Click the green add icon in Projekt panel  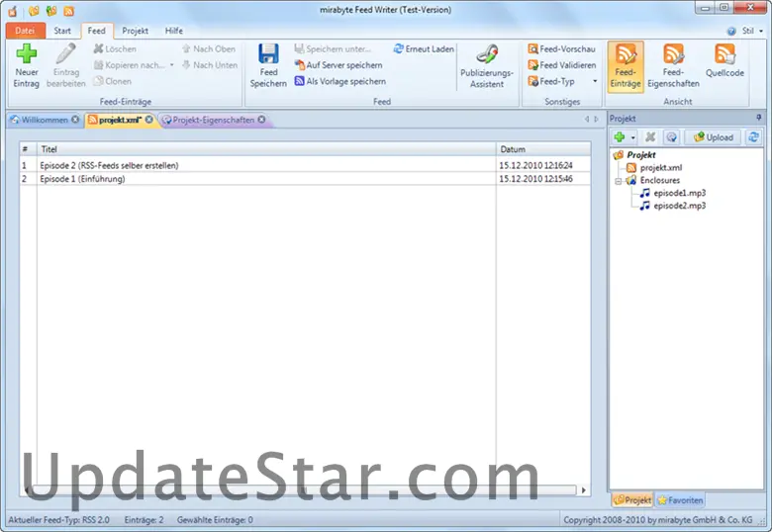tap(620, 137)
